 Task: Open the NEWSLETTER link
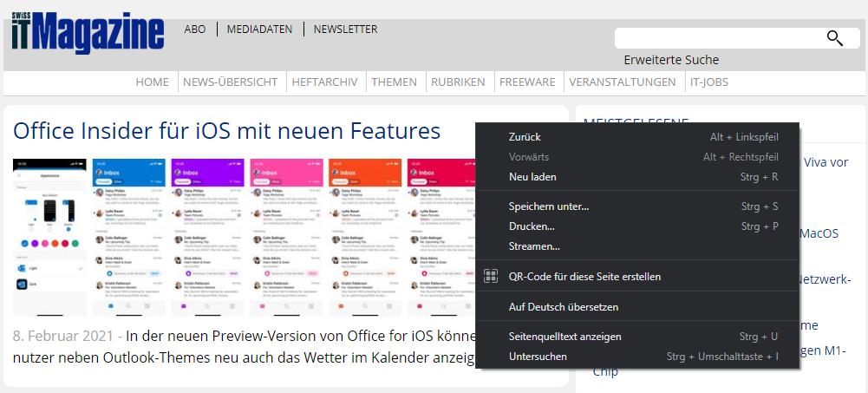pyautogui.click(x=345, y=29)
